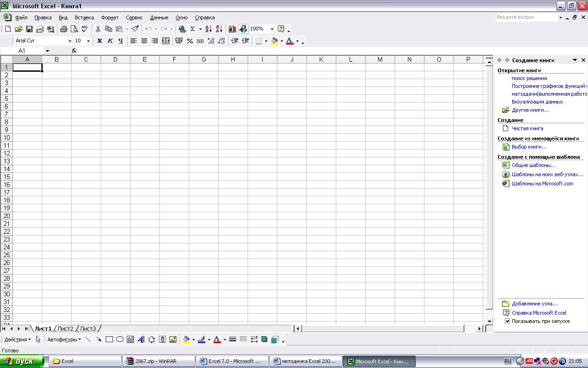The height and width of the screenshot is (368, 588).
Task: Click the Print icon in the toolbar
Action: click(x=64, y=29)
